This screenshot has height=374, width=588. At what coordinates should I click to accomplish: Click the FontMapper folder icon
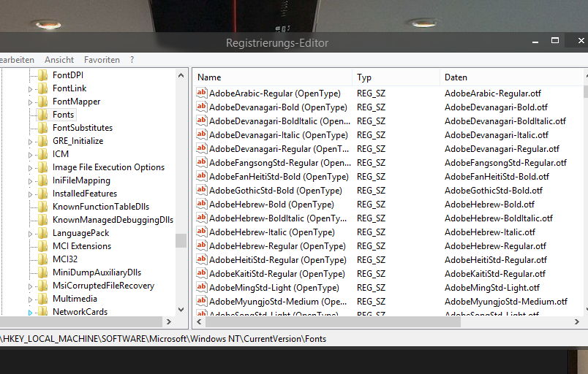coord(43,102)
